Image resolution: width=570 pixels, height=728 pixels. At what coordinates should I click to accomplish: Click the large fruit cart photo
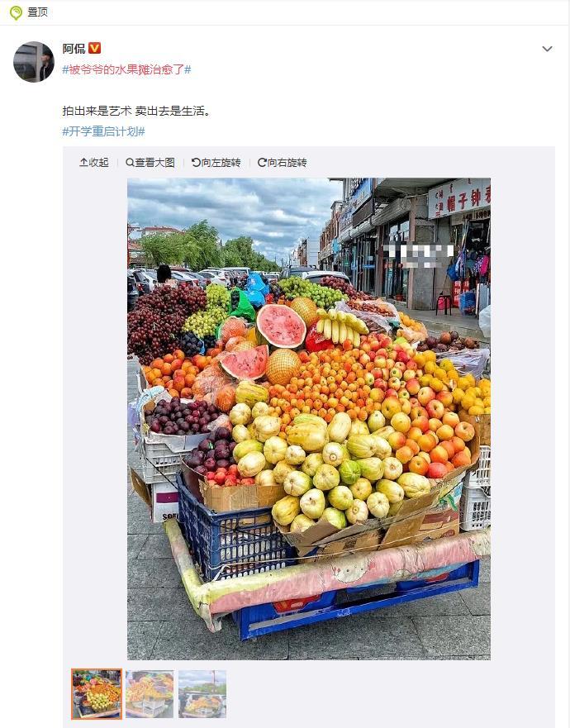coord(309,419)
